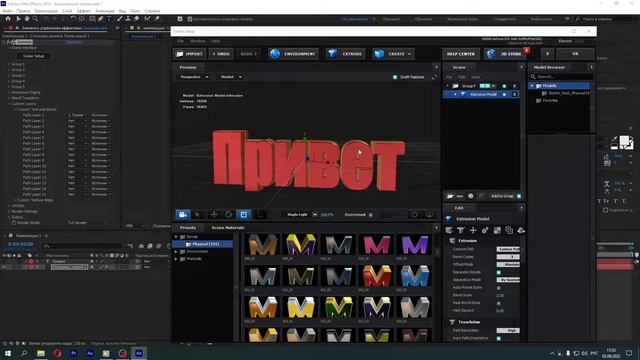Click the Scene Setup button in effect controls
Viewport: 640px width, 360px height.
click(x=33, y=56)
